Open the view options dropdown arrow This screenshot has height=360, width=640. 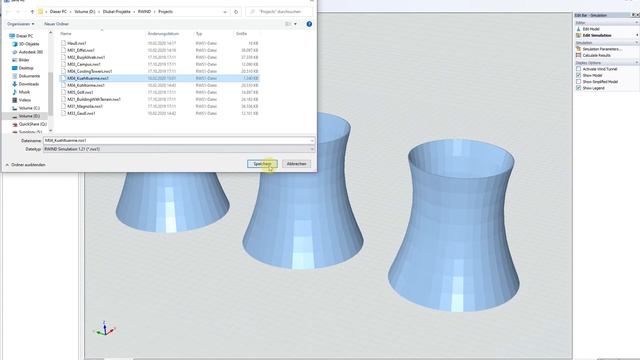(296, 24)
